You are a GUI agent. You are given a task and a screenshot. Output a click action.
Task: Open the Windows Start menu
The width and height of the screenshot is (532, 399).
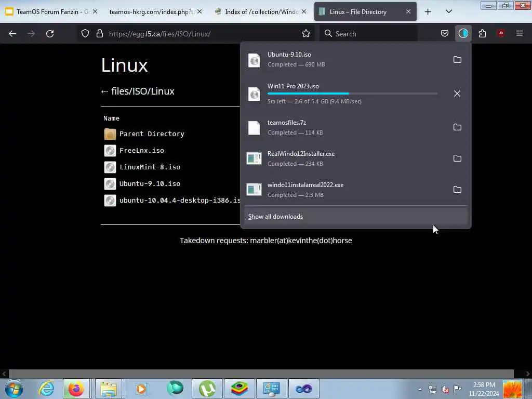pyautogui.click(x=14, y=389)
